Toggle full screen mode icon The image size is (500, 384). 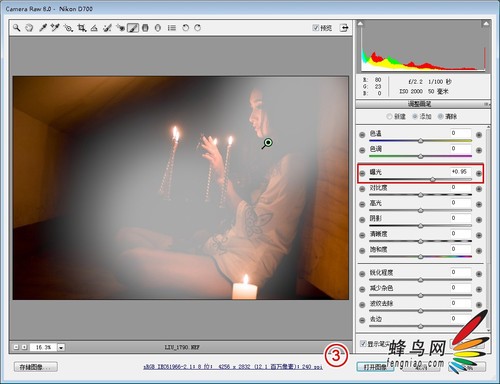coord(344,28)
